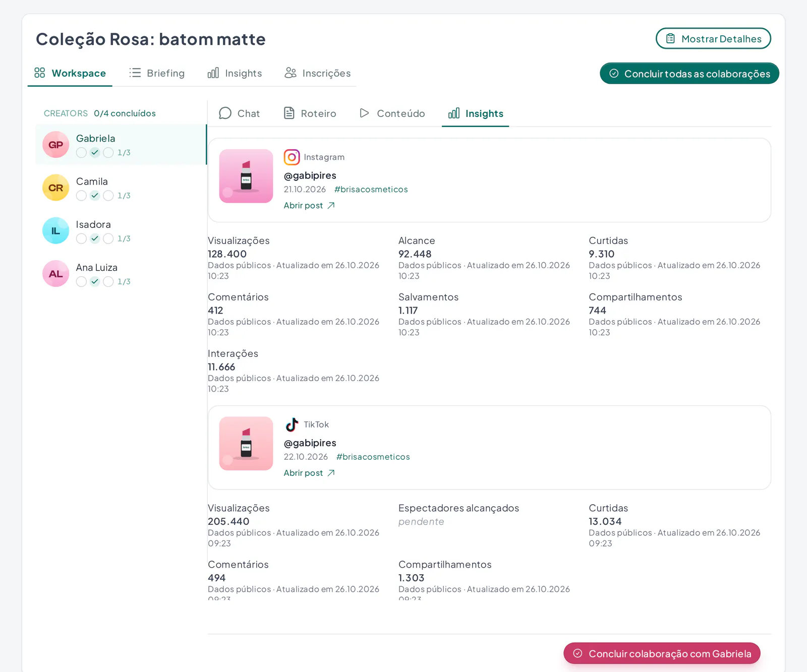
Task: Switch to the Conteúdo sub-tab
Action: (392, 113)
